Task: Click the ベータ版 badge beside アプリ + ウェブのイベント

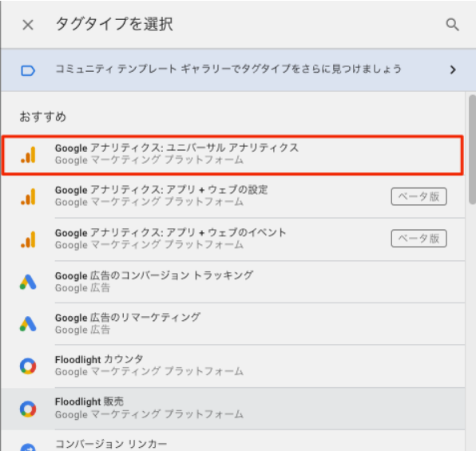Action: [418, 239]
